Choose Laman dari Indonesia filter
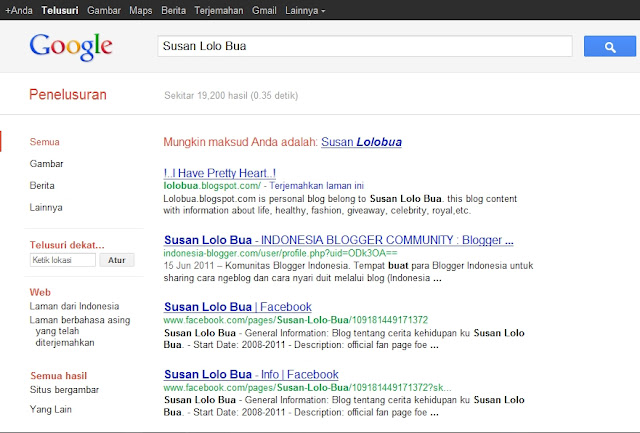The width and height of the screenshot is (640, 433). [74, 306]
